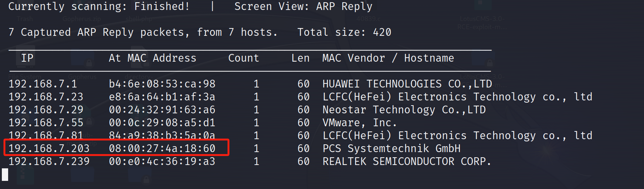Click the Count column header

(x=244, y=58)
